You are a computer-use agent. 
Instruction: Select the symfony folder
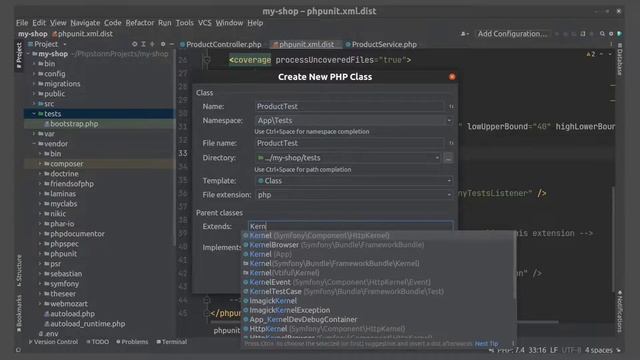[64, 284]
